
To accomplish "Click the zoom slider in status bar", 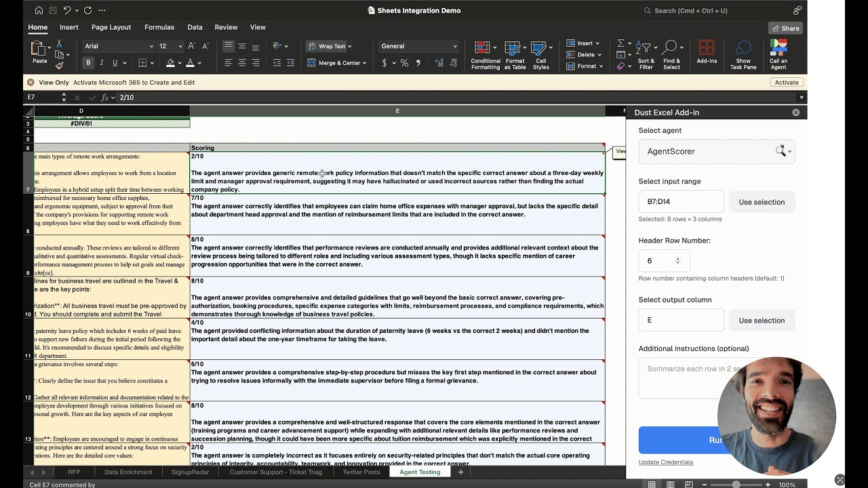I will click(x=736, y=485).
